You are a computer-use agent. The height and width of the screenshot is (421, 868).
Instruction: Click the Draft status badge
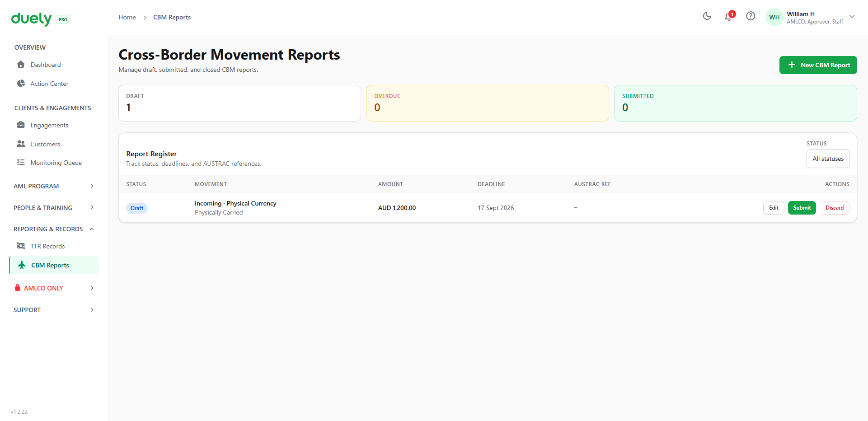pos(137,208)
